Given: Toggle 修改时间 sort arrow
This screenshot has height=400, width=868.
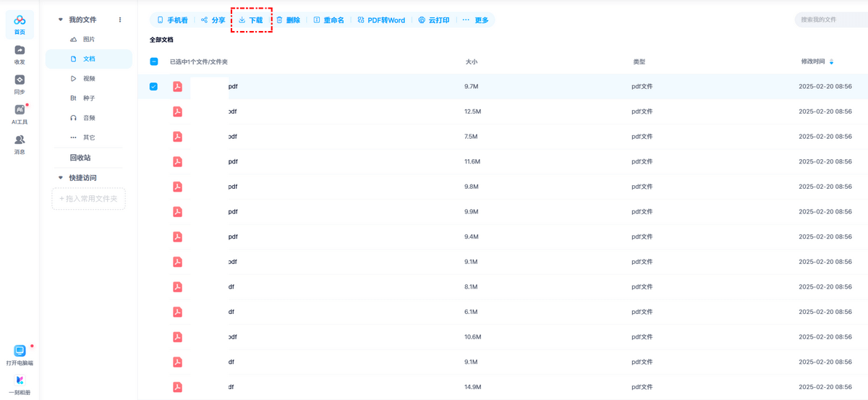Looking at the screenshot, I should pos(832,62).
